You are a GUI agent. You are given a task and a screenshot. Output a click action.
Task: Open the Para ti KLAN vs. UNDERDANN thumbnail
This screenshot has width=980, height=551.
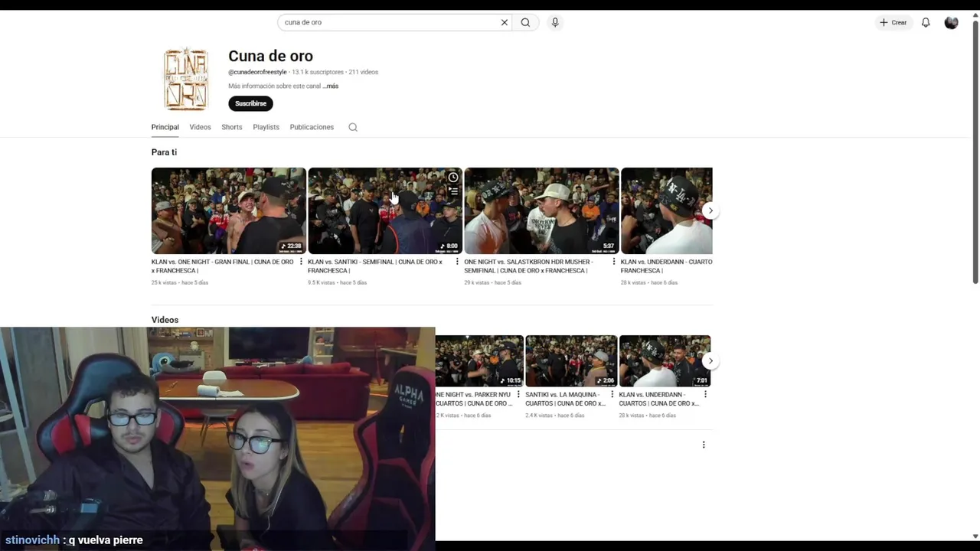(666, 210)
